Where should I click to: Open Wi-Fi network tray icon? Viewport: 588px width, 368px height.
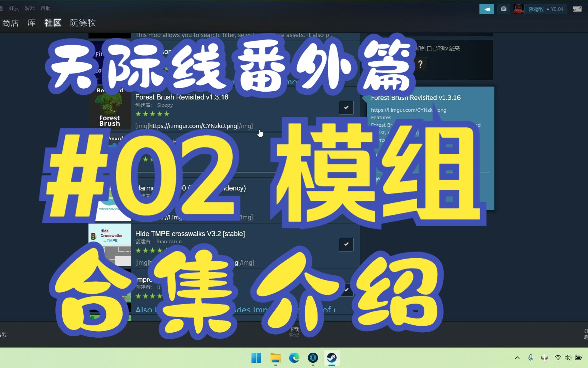coord(558,358)
